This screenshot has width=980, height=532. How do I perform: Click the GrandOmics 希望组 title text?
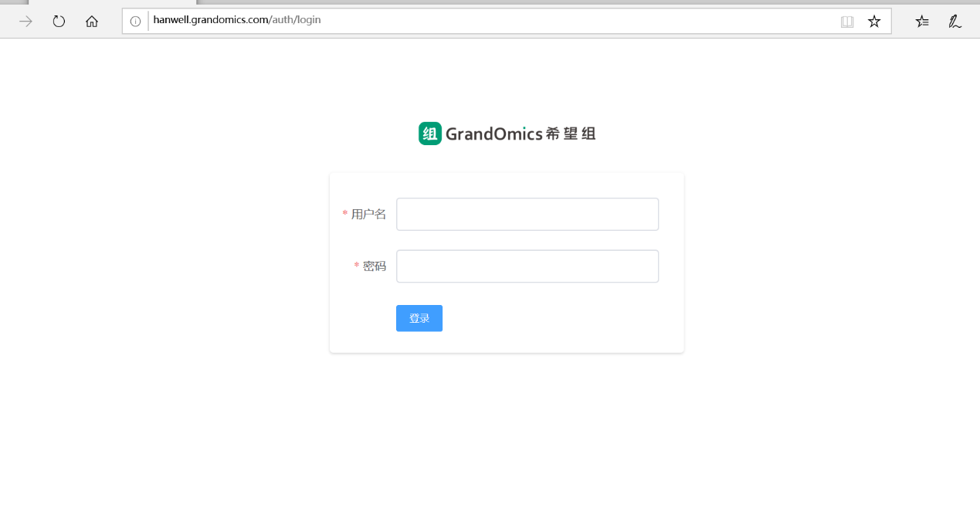[x=521, y=134]
